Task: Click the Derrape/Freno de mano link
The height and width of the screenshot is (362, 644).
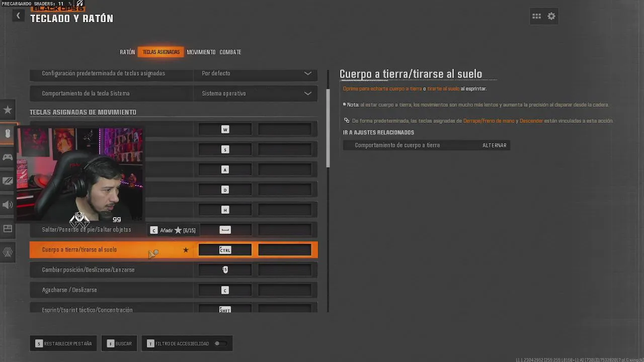Action: [x=489, y=121]
